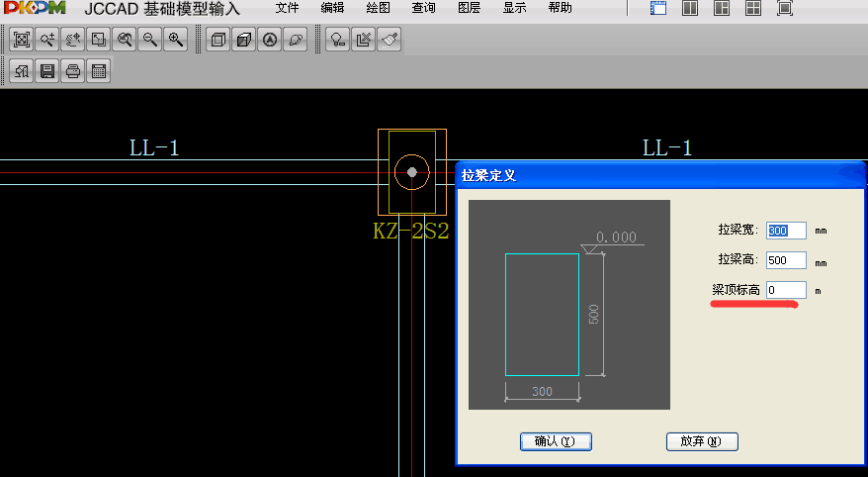Confirm with the 确认(Y) button
Image resolution: width=868 pixels, height=477 pixels.
click(x=556, y=441)
